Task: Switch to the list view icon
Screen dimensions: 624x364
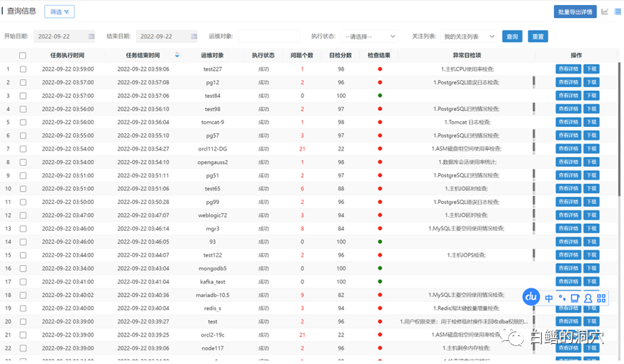Action: click(x=615, y=12)
